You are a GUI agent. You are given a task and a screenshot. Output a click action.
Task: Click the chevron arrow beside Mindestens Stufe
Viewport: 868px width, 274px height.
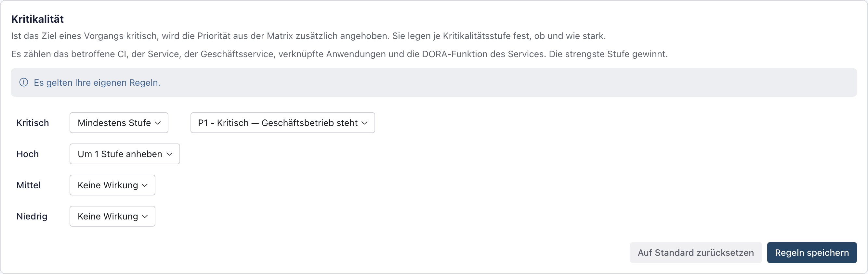point(158,123)
